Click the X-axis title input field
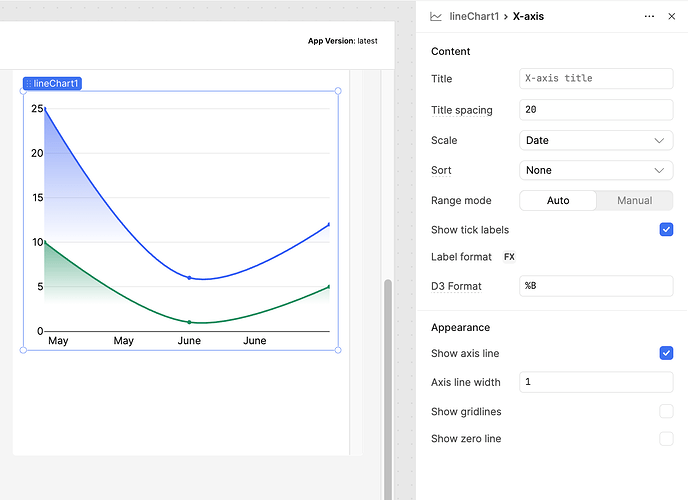The height and width of the screenshot is (500, 688). [x=596, y=79]
